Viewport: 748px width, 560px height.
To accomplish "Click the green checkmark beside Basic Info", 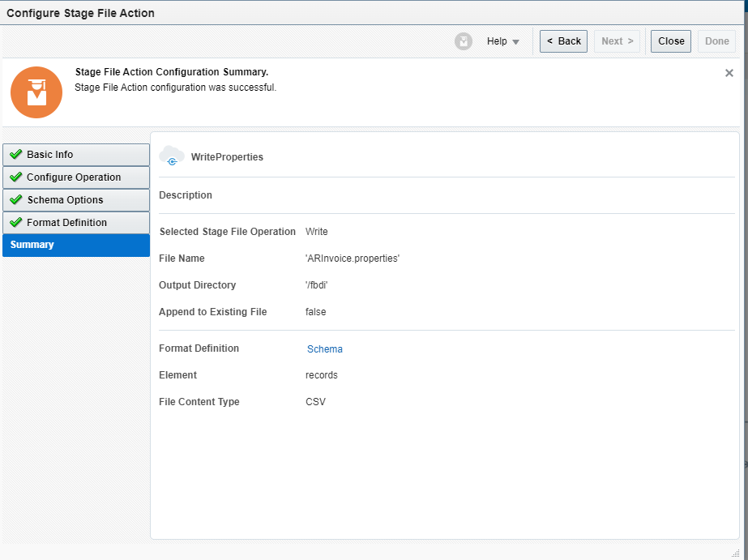I will (x=16, y=154).
